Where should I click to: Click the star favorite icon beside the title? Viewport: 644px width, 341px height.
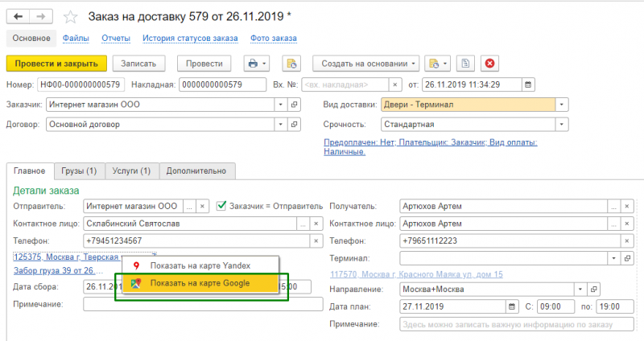click(x=72, y=16)
